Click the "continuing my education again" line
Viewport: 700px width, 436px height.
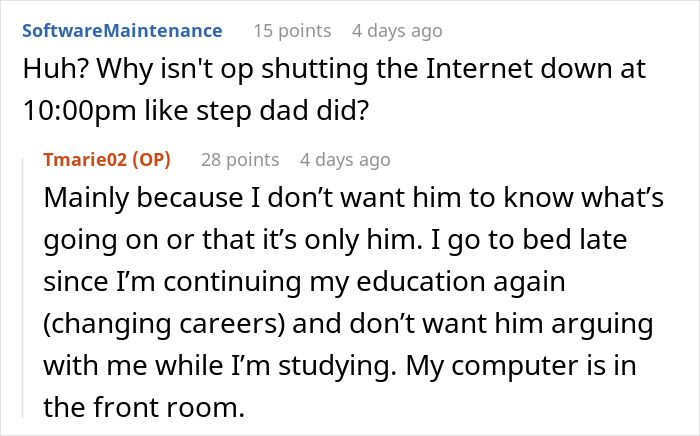364,282
